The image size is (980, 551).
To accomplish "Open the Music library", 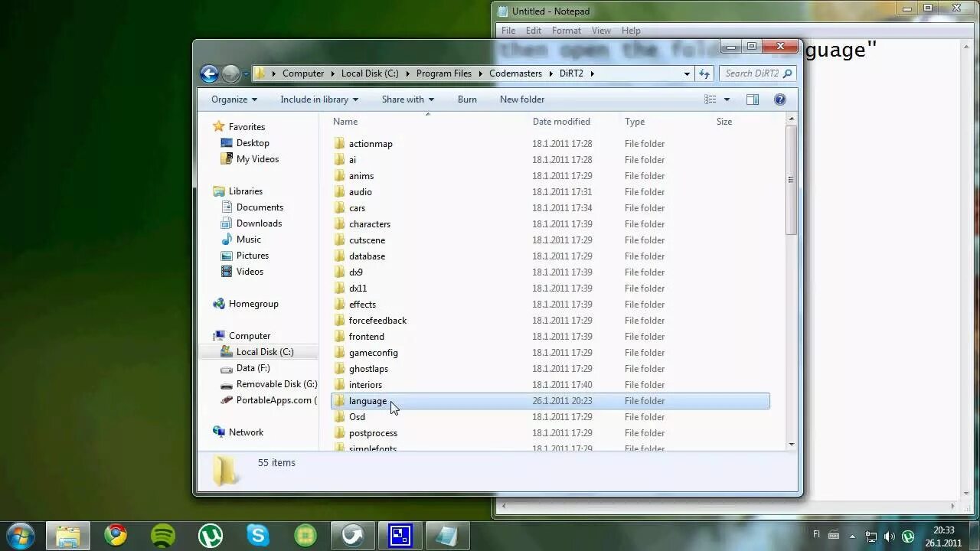I will coord(248,240).
